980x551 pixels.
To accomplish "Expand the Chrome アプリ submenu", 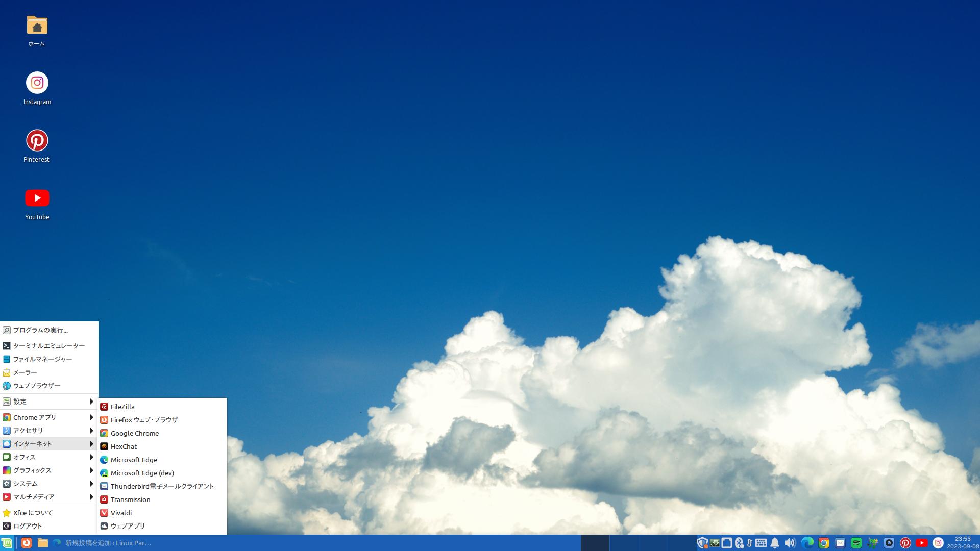I will pos(49,417).
